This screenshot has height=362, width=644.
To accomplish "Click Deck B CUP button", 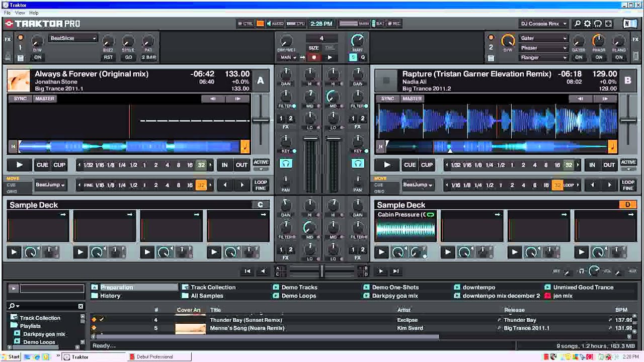I will click(x=427, y=165).
